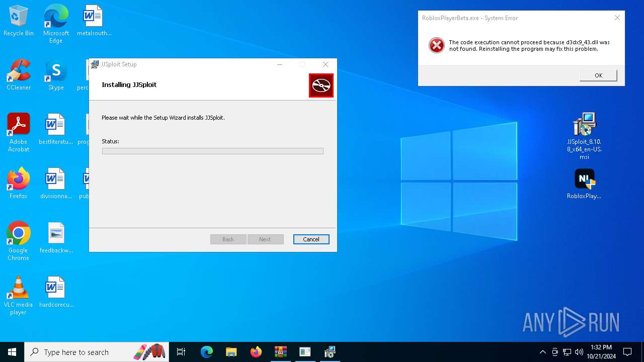Select the metalsouth Word document icon

tap(94, 21)
